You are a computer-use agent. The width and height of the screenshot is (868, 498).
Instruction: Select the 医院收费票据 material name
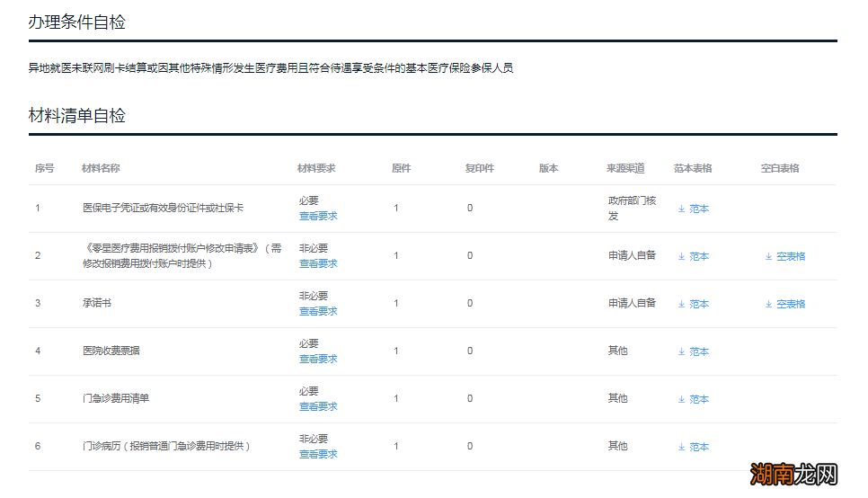(x=111, y=351)
